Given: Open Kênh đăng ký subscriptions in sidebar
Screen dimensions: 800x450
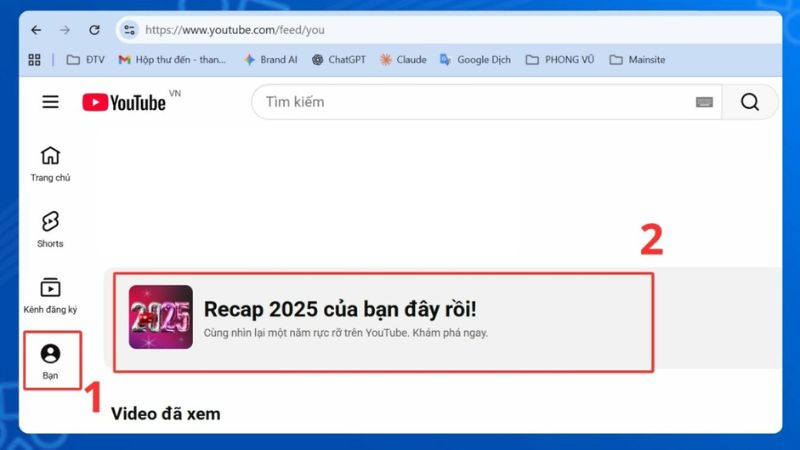Looking at the screenshot, I should point(50,296).
